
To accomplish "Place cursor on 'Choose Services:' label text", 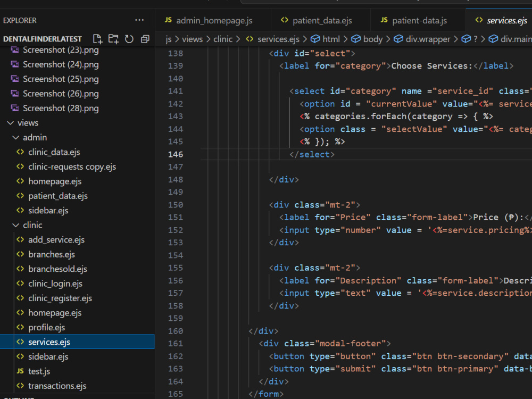I will tap(432, 66).
